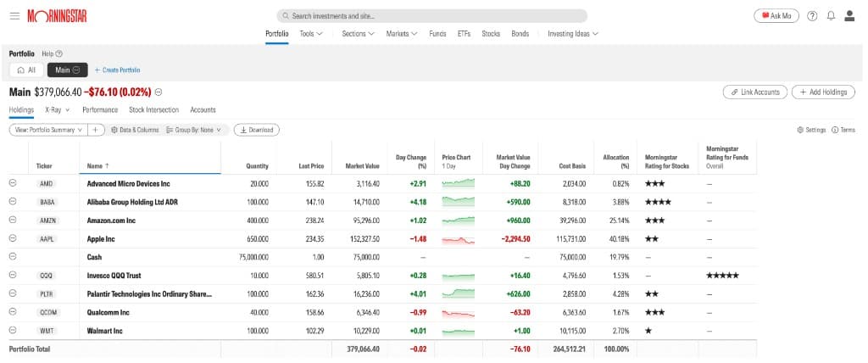Sort by the Cost Basis column header
The image size is (868, 363).
tap(572, 165)
